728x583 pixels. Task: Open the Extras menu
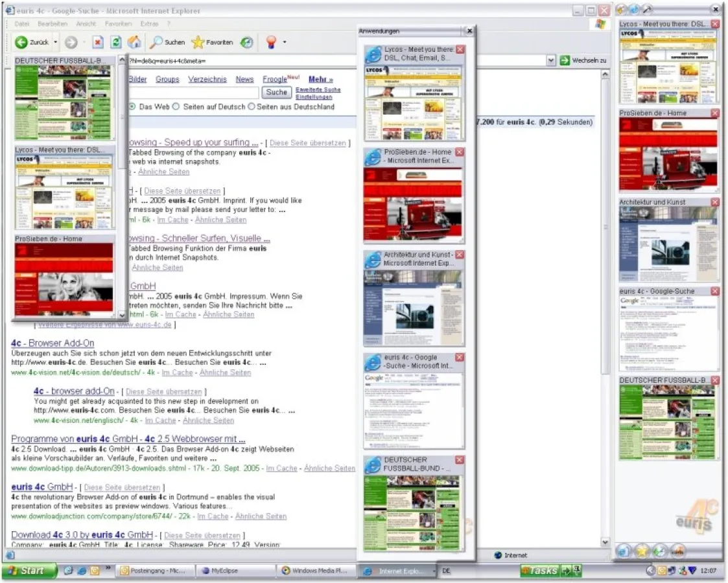pos(149,23)
